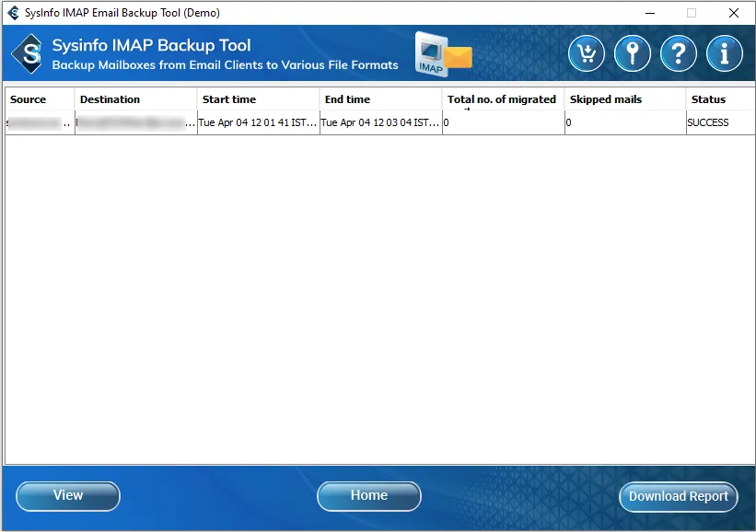
Task: Click the buy/cart icon in header
Action: (587, 54)
